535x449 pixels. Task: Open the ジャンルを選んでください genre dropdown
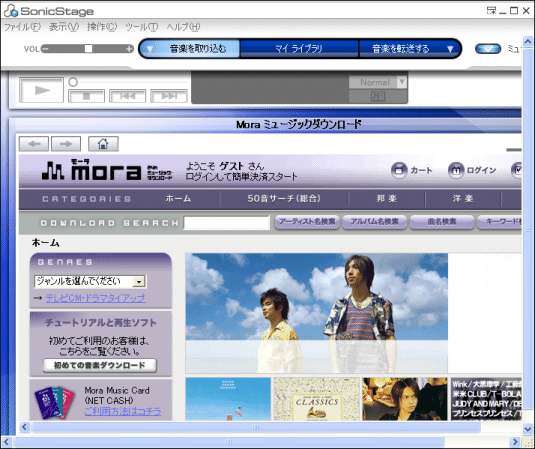(x=90, y=281)
